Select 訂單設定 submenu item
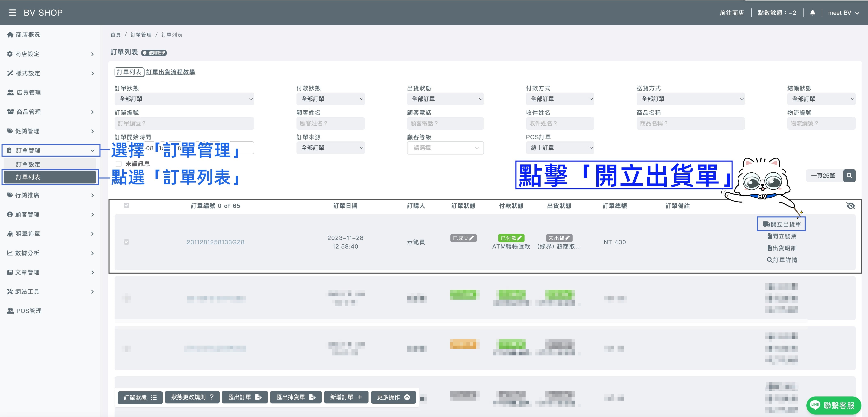Image resolution: width=868 pixels, height=417 pixels. pos(49,164)
